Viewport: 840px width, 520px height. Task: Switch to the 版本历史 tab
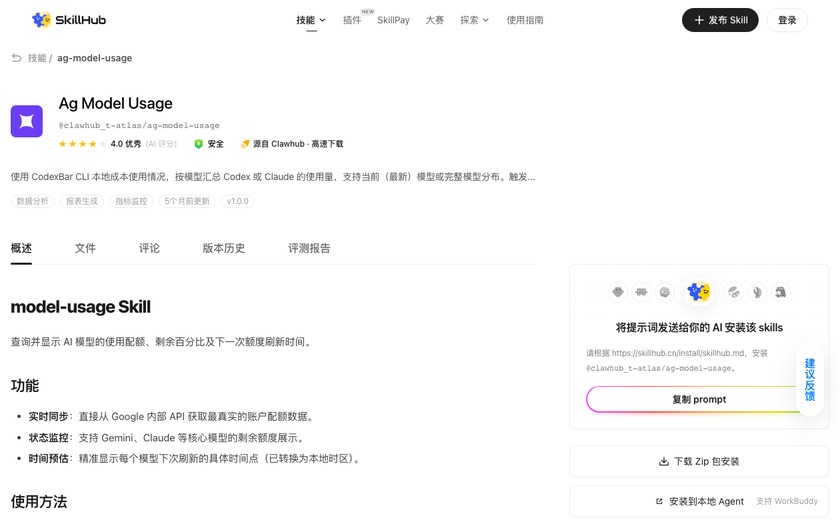[224, 248]
